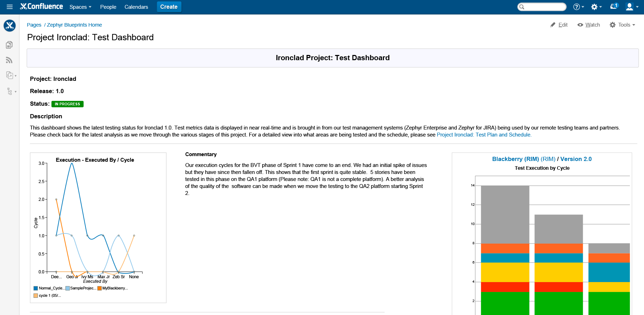Click the Project Ironclad: Test Dashboard page title
Viewport: 644px width, 315px height.
[x=90, y=37]
